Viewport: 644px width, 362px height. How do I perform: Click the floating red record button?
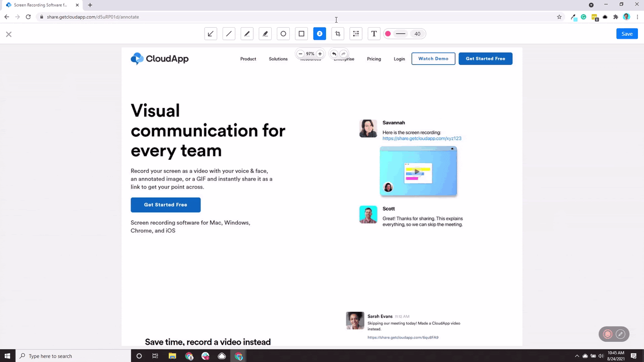point(607,334)
